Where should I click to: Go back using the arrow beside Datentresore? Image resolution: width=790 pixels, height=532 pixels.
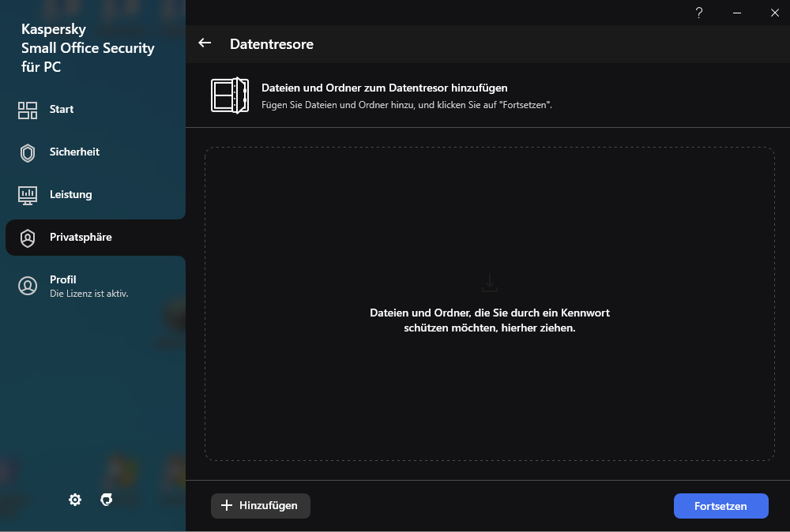[x=205, y=43]
